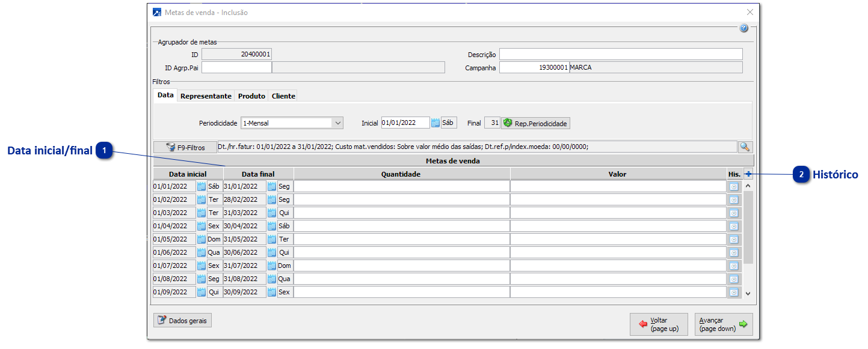
Task: Open calendar for Data final 28/02/2022
Action: (x=272, y=199)
